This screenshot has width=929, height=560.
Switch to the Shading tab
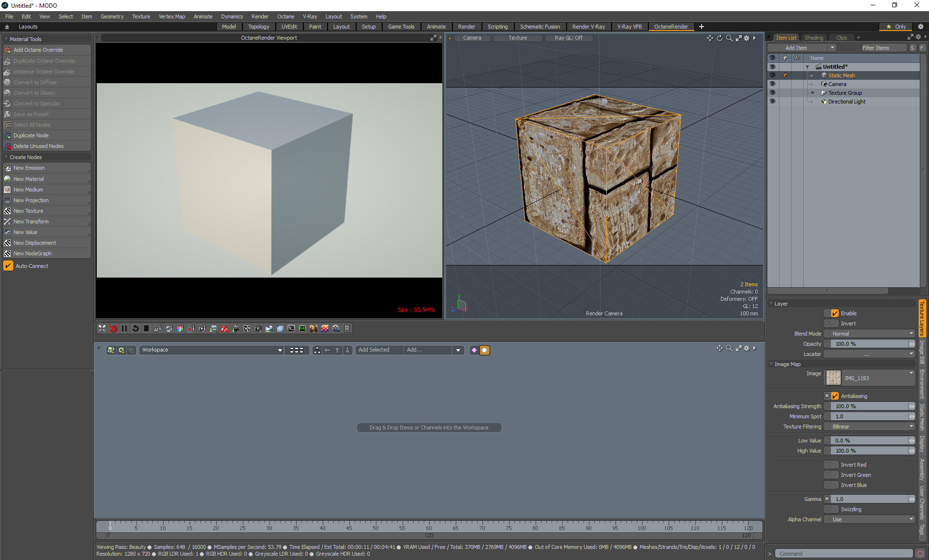point(813,38)
